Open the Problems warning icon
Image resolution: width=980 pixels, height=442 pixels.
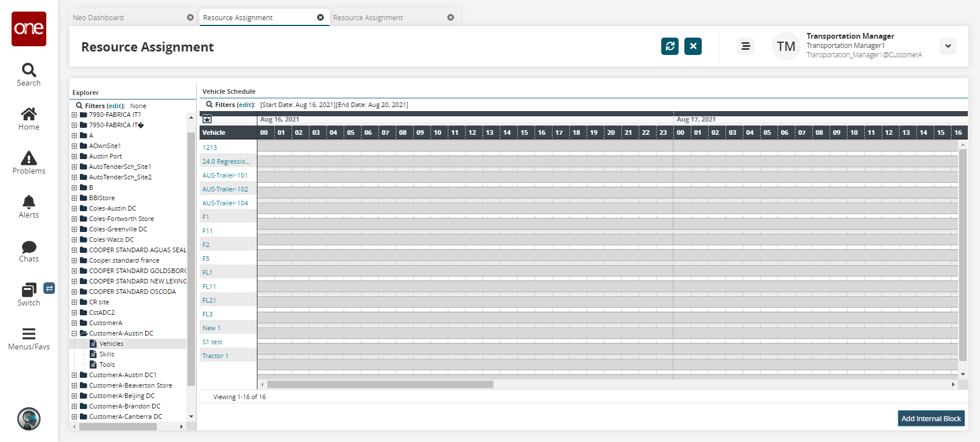pyautogui.click(x=29, y=158)
